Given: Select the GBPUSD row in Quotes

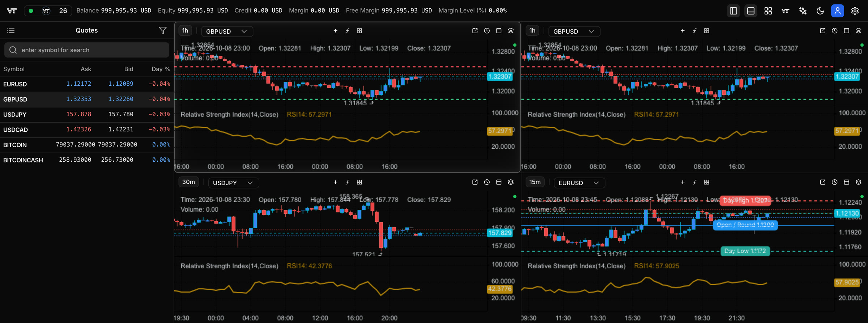Looking at the screenshot, I should (87, 99).
